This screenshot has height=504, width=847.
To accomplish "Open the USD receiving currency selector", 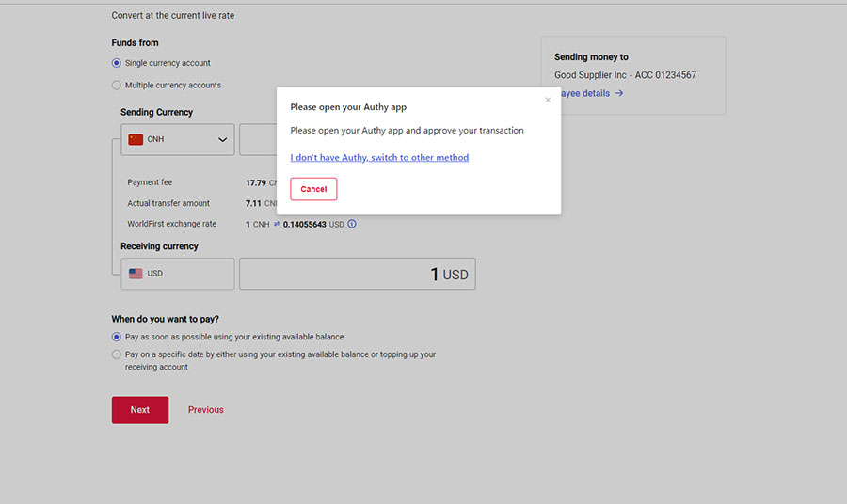I will (177, 274).
